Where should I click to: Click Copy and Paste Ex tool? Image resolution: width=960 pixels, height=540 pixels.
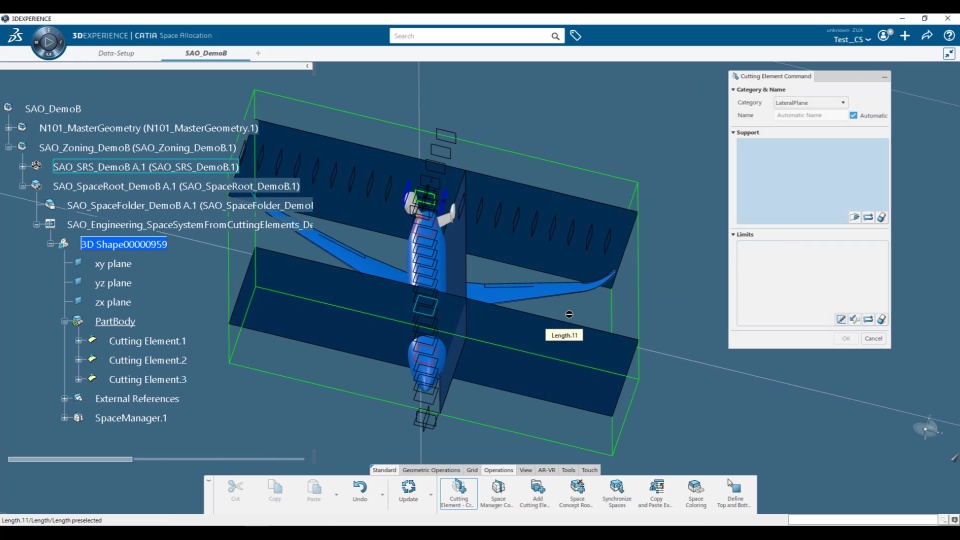point(656,493)
